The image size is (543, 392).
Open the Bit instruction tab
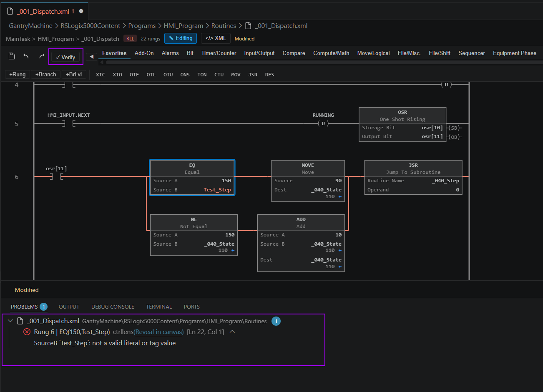(x=190, y=53)
